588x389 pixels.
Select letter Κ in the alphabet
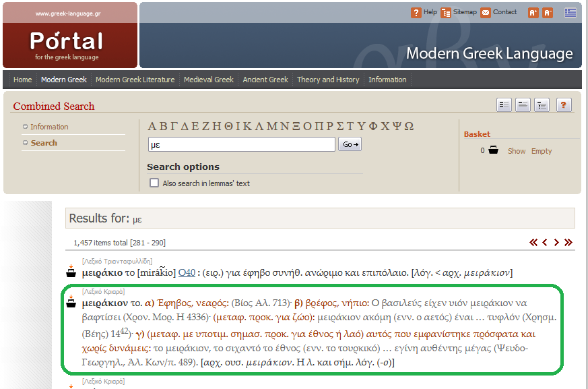pyautogui.click(x=247, y=126)
